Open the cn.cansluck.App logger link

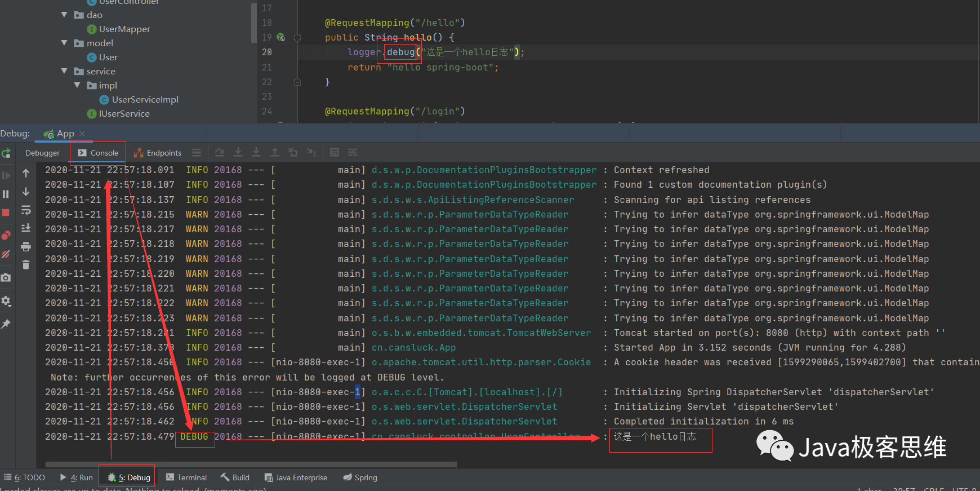click(413, 347)
